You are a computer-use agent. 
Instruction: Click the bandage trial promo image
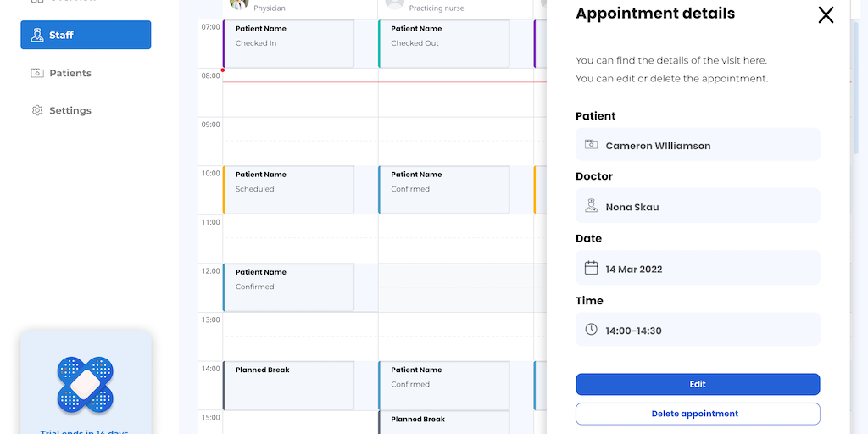coord(85,385)
